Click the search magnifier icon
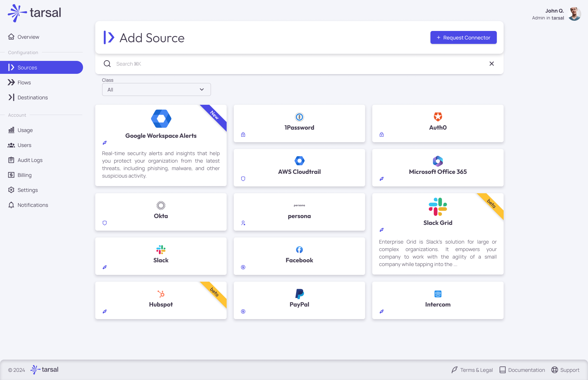Image resolution: width=588 pixels, height=380 pixels. pos(107,64)
